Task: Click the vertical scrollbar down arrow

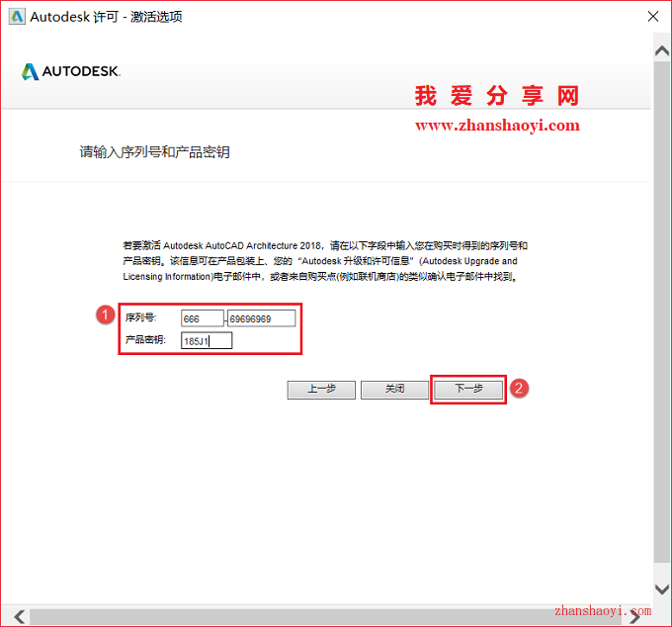Action: coord(662,589)
